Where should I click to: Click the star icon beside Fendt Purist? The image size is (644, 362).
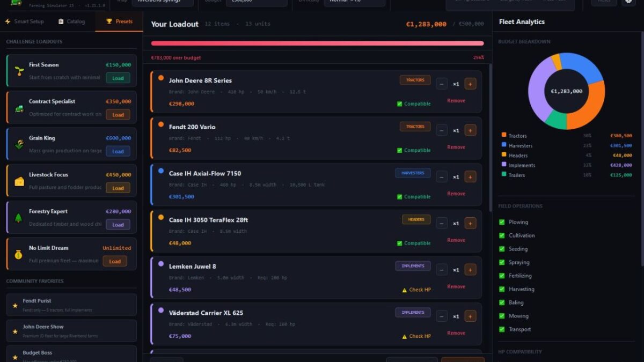15,306
